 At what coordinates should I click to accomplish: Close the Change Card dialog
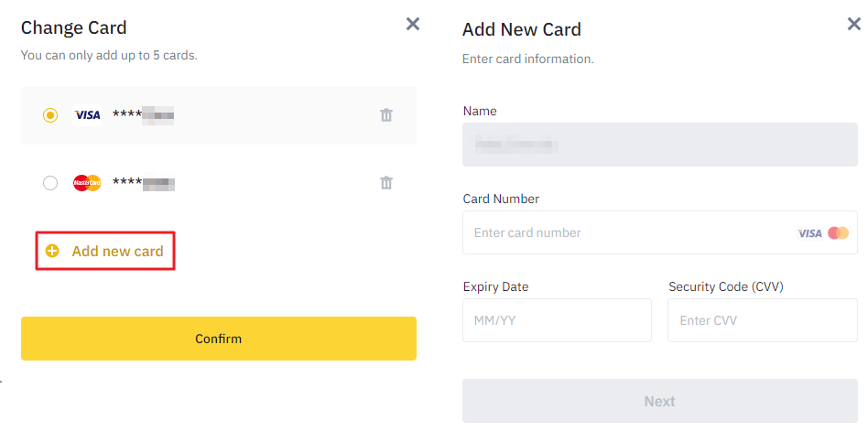pos(413,25)
